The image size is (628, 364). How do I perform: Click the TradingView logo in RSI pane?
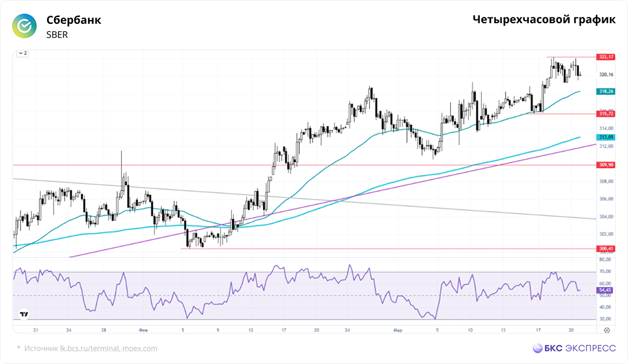click(24, 314)
